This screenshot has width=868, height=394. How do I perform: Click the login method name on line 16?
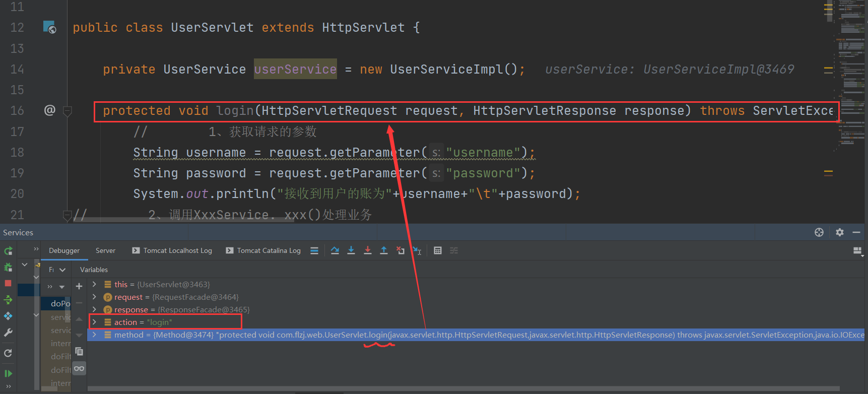click(235, 110)
